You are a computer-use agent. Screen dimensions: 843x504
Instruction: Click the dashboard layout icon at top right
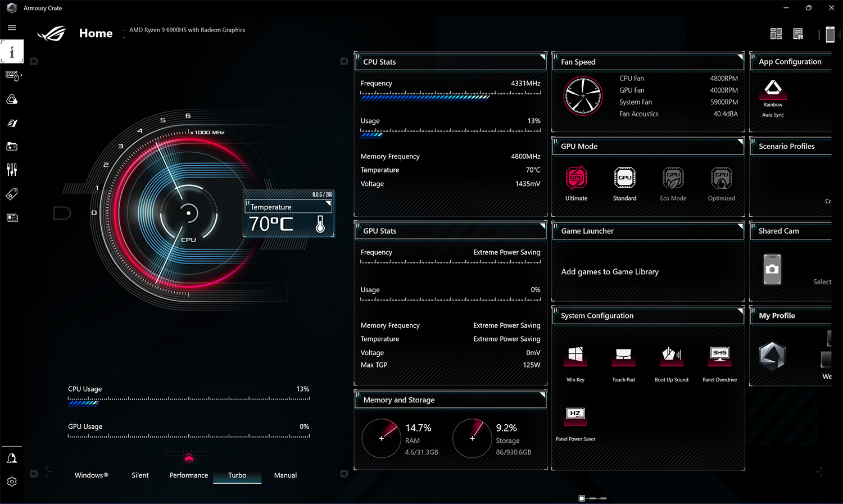click(776, 34)
